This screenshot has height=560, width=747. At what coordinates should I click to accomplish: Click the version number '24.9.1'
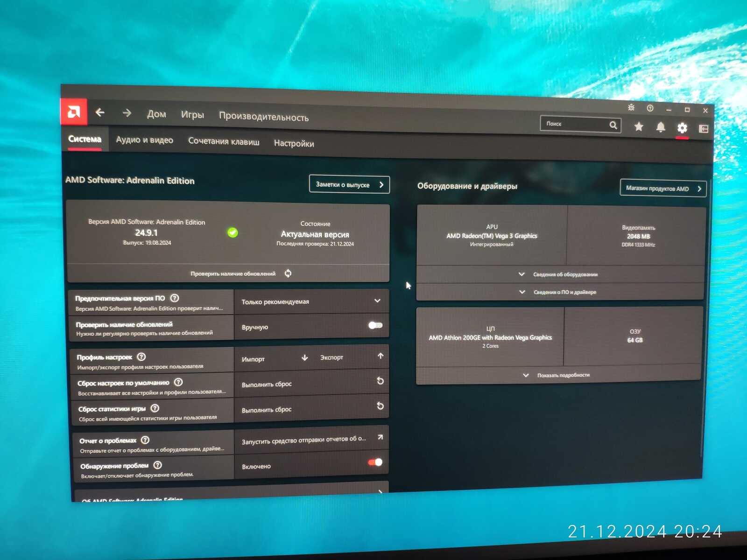(x=147, y=232)
